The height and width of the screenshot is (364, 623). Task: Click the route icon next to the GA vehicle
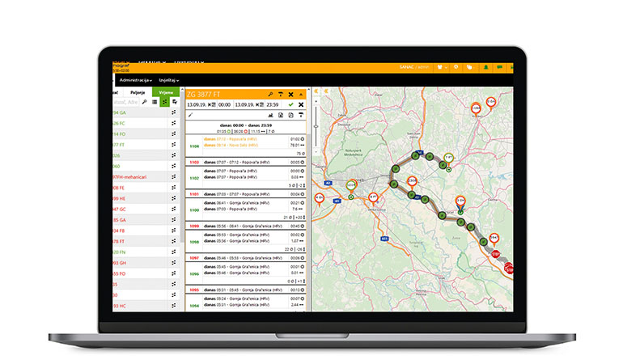coord(174,113)
